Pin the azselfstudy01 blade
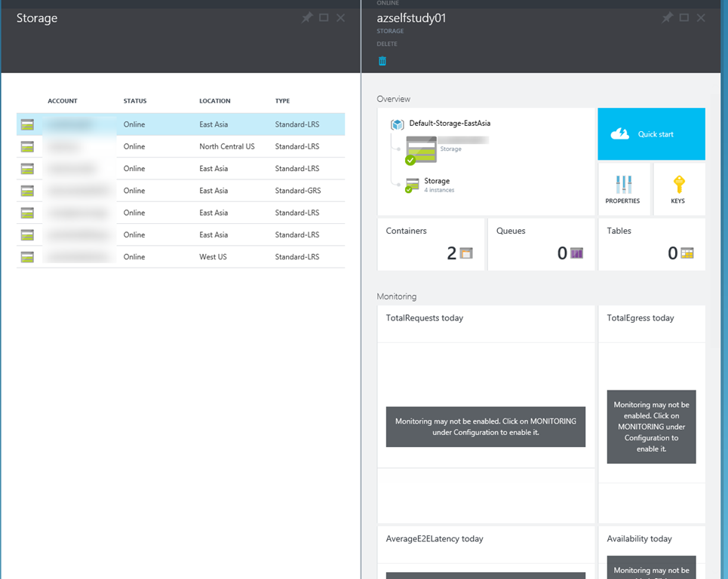The image size is (728, 579). coord(667,17)
